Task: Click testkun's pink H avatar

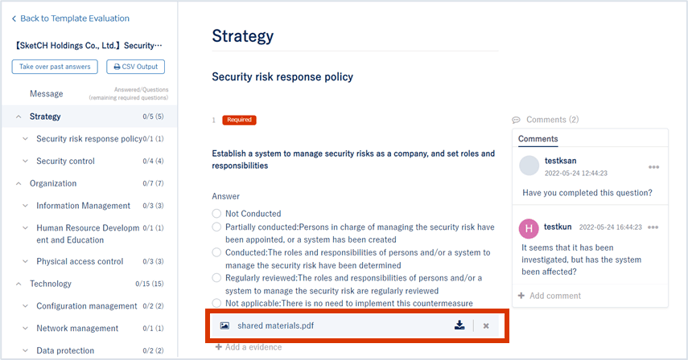Action: (529, 228)
